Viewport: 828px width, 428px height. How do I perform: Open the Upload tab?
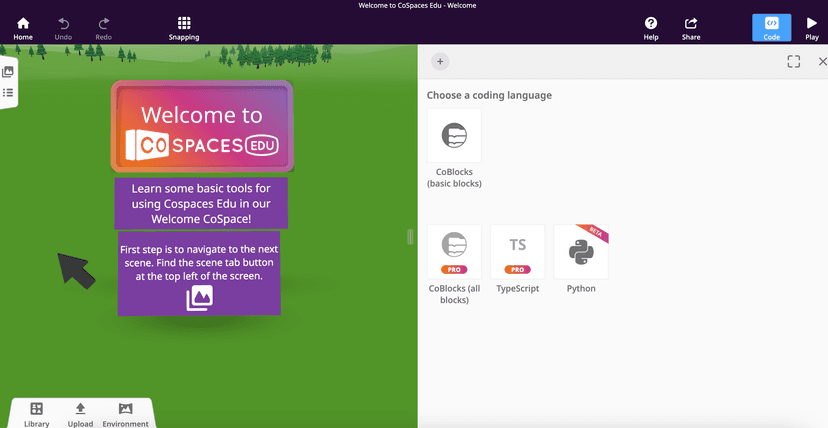click(x=80, y=414)
